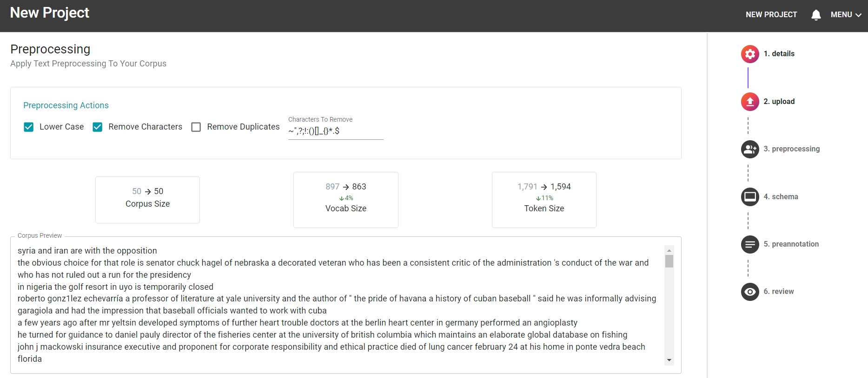Screen dimensions: 868x378
Task: Disable the Remove Characters checkbox
Action: click(98, 127)
